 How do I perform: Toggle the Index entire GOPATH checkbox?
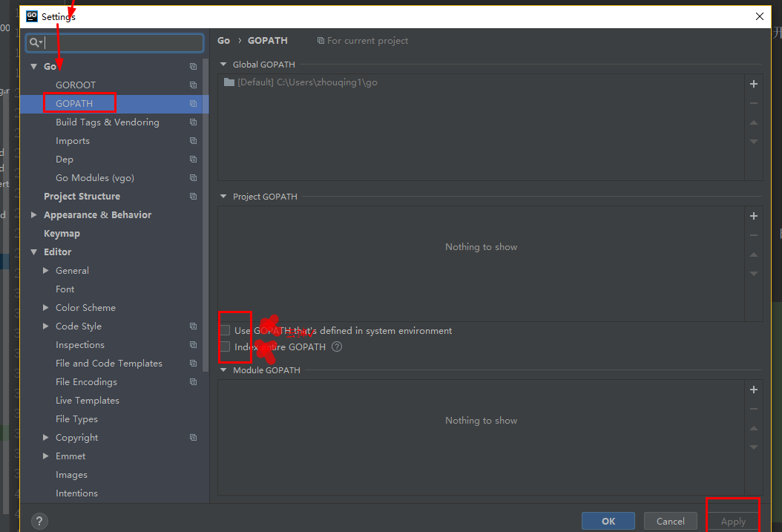coord(225,347)
